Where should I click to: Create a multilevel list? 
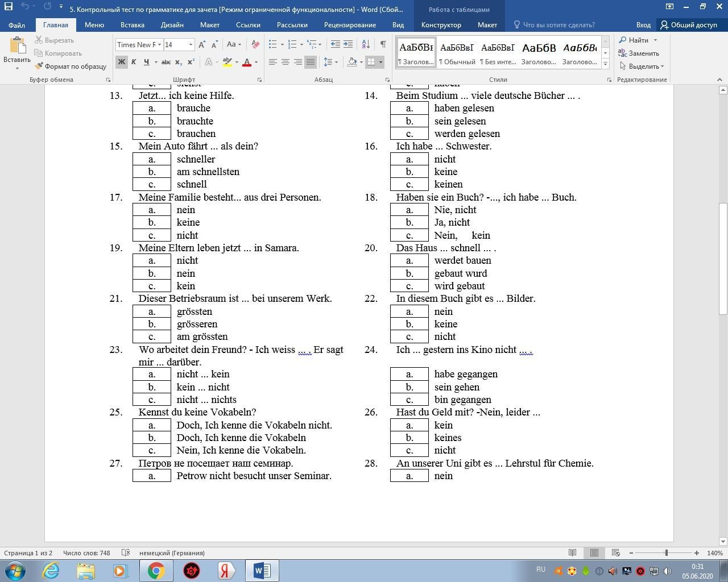click(312, 44)
